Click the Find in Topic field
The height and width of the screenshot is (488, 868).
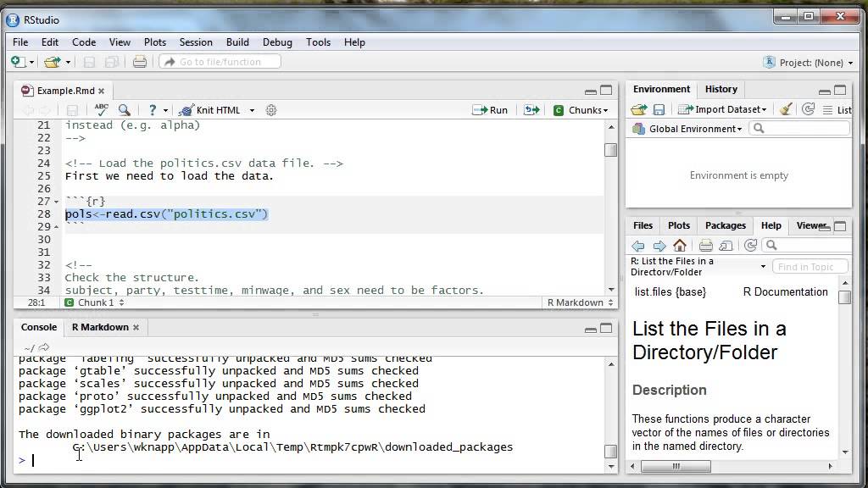pyautogui.click(x=810, y=267)
